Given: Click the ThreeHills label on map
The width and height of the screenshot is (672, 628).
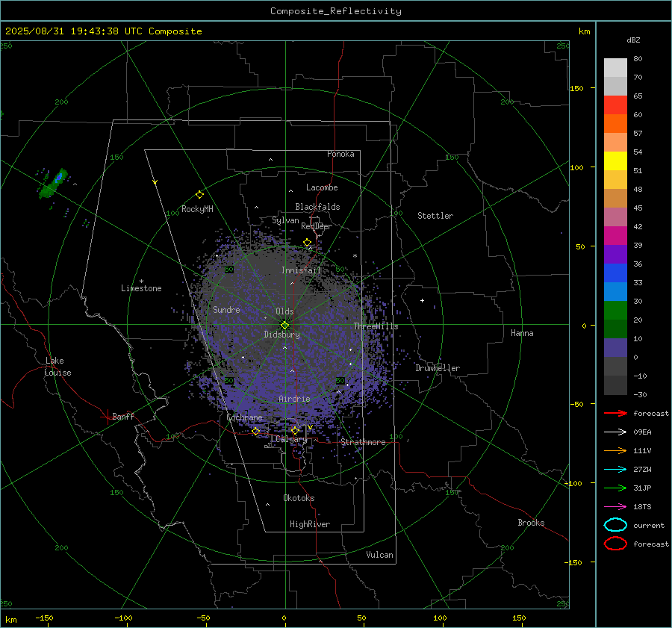Looking at the screenshot, I should [x=376, y=326].
